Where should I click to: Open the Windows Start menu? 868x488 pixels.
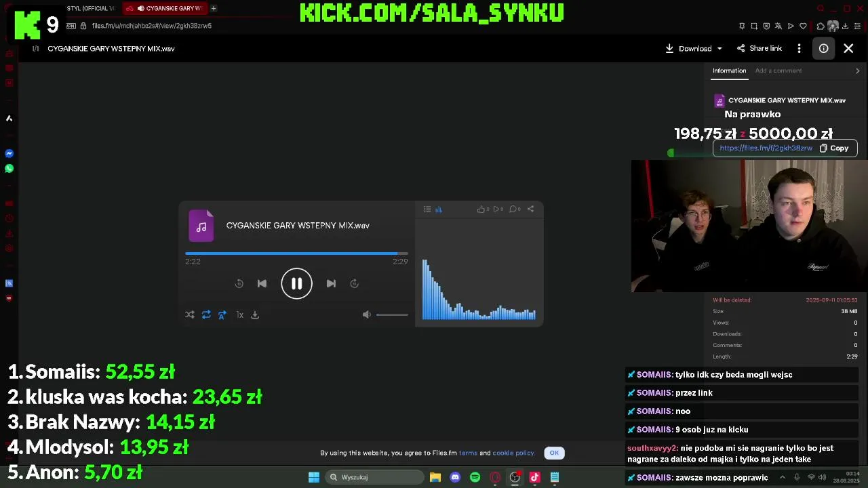[314, 477]
